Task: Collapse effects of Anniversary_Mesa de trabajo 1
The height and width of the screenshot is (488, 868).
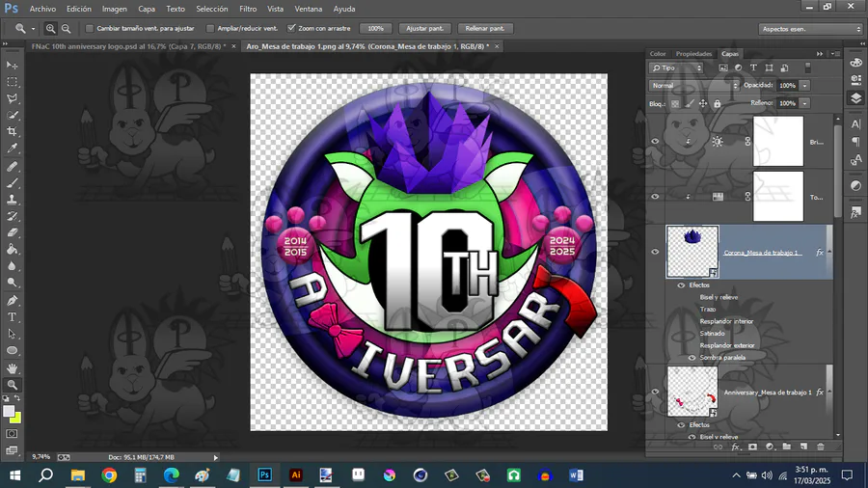Action: [829, 393]
